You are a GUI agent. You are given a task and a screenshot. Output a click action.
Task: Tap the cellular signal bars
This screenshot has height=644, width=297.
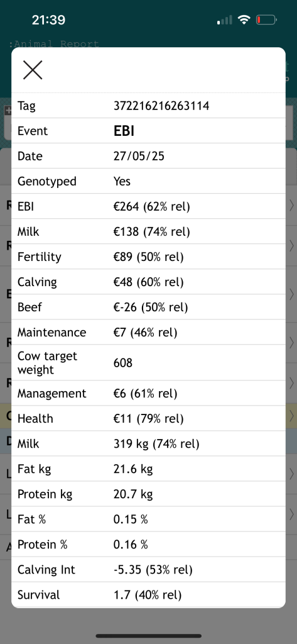[224, 19]
